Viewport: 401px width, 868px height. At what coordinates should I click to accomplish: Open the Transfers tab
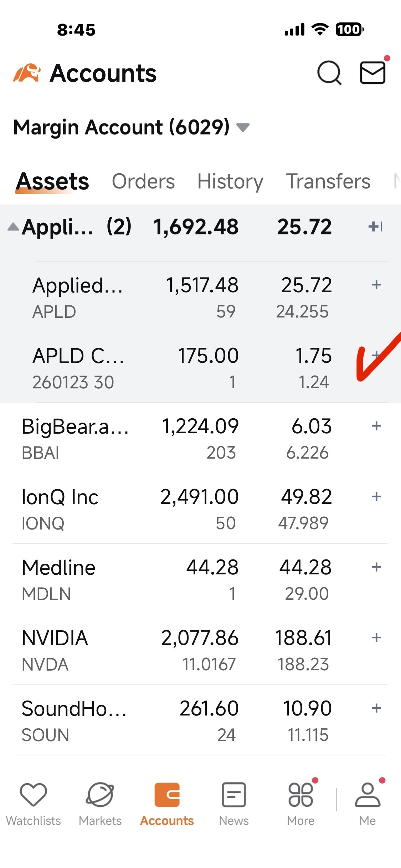[x=328, y=181]
